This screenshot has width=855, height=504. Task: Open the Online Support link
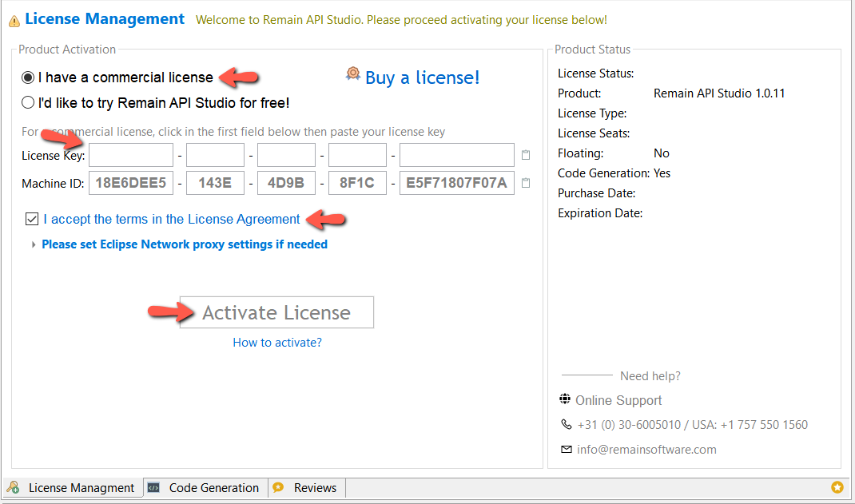[x=618, y=400]
